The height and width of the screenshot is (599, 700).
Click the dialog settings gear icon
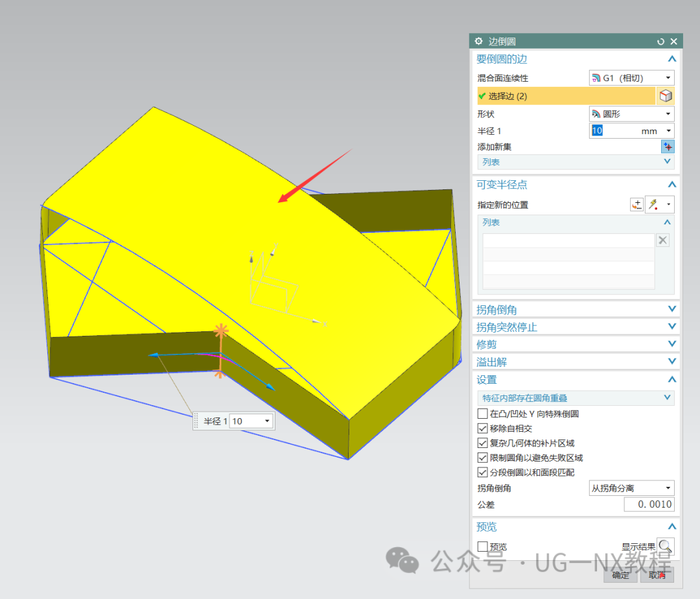tap(478, 41)
